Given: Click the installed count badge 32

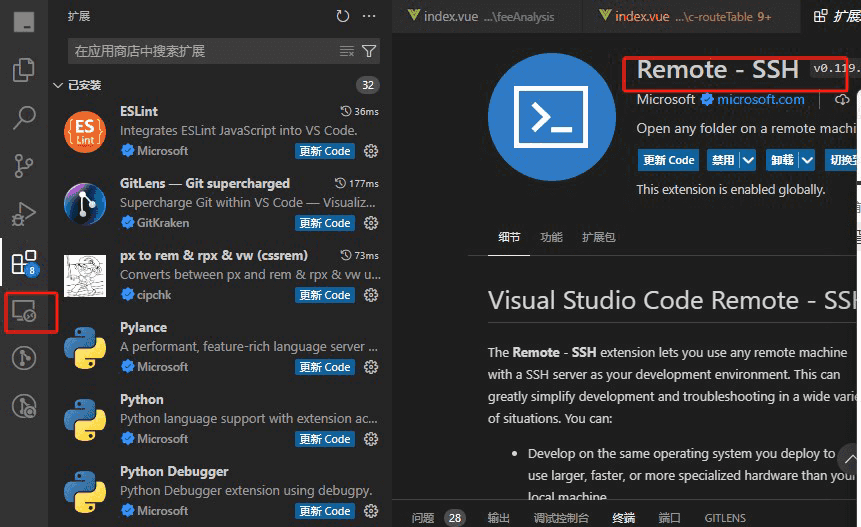Looking at the screenshot, I should (x=368, y=85).
